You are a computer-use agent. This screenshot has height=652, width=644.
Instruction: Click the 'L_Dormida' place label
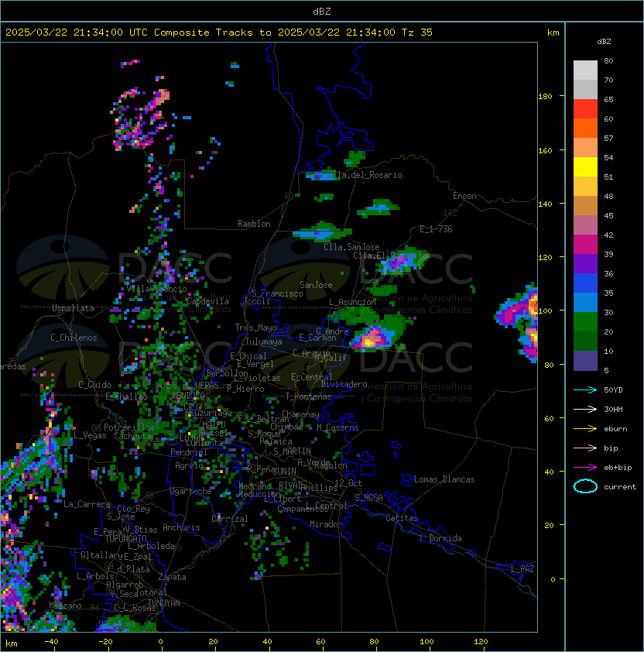[x=440, y=538]
